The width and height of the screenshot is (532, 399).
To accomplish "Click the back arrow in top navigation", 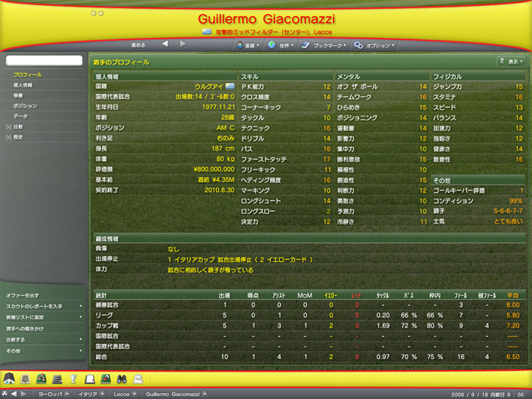I will pyautogui.click(x=164, y=44).
